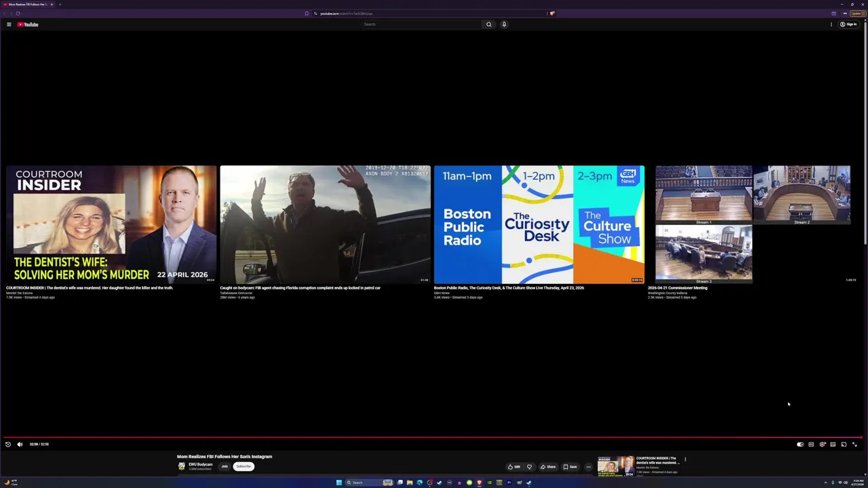The height and width of the screenshot is (488, 868).
Task: Open the EWU Bodycam channel avatar
Action: (x=181, y=466)
